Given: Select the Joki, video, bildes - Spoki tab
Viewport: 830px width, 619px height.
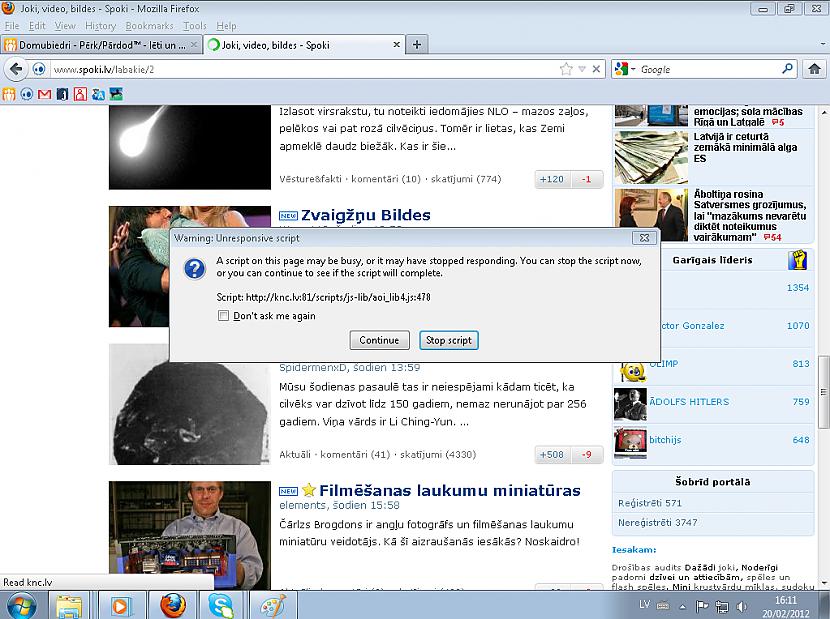Looking at the screenshot, I should [304, 45].
